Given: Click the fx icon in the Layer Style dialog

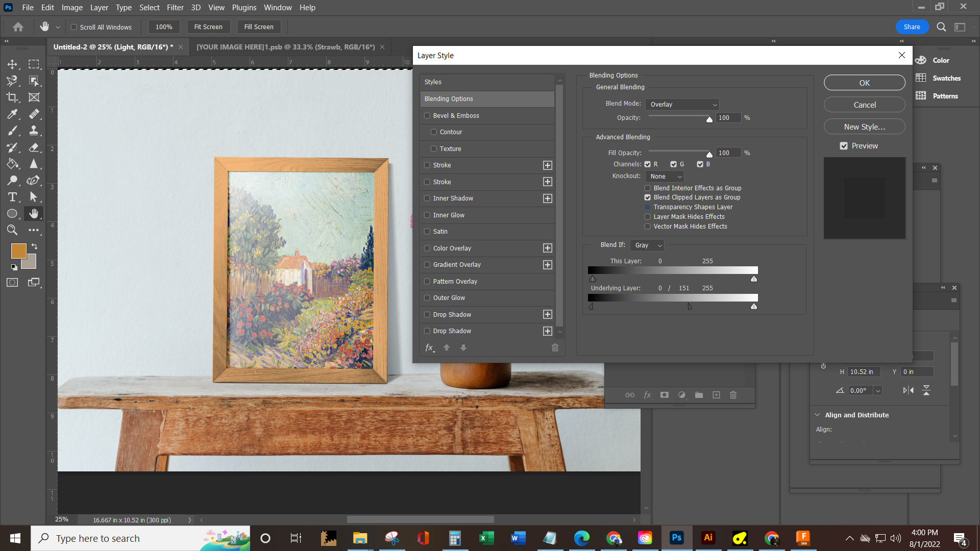Looking at the screenshot, I should [429, 347].
